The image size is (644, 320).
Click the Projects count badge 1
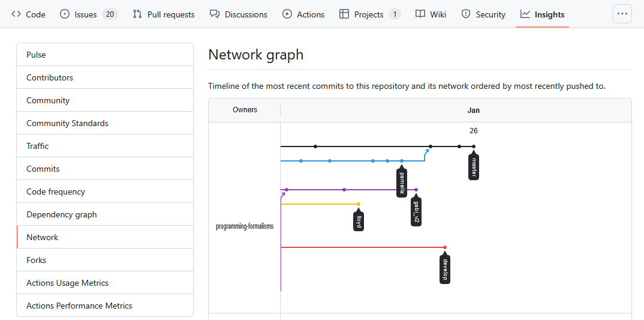[x=395, y=14]
